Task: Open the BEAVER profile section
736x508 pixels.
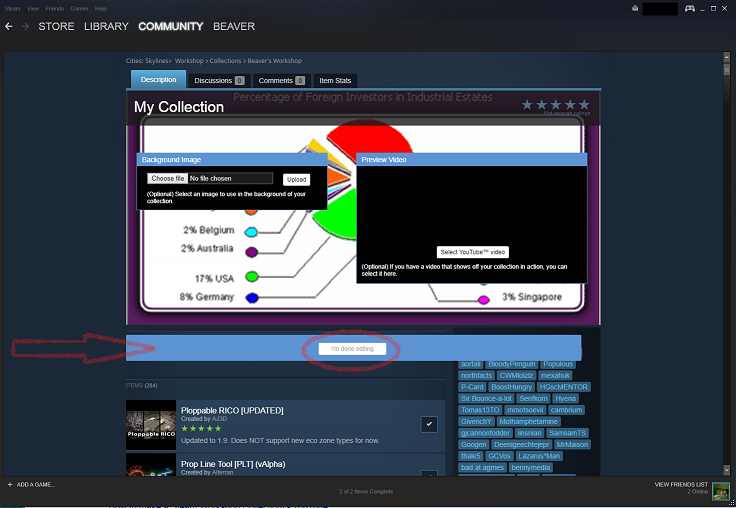Action: click(234, 26)
